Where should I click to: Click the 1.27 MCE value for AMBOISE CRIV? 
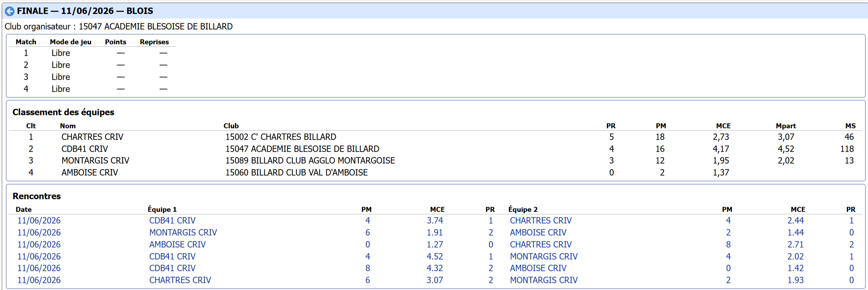435,244
